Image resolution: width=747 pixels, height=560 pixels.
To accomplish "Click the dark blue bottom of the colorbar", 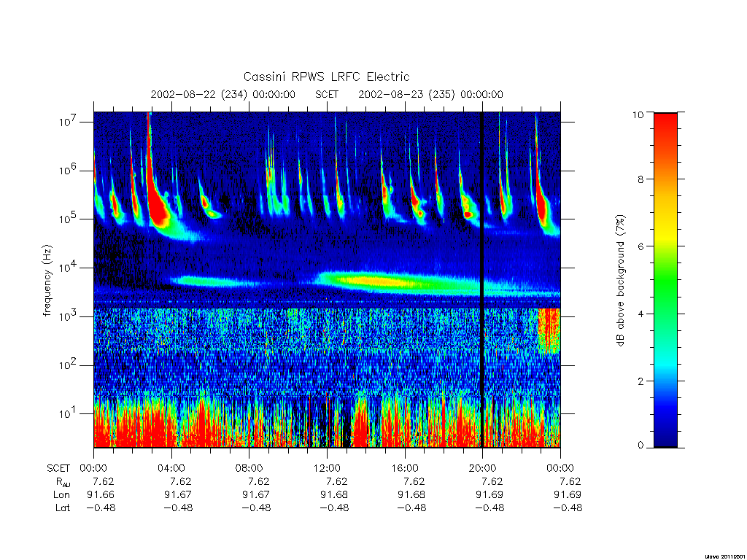I will coord(665,431).
